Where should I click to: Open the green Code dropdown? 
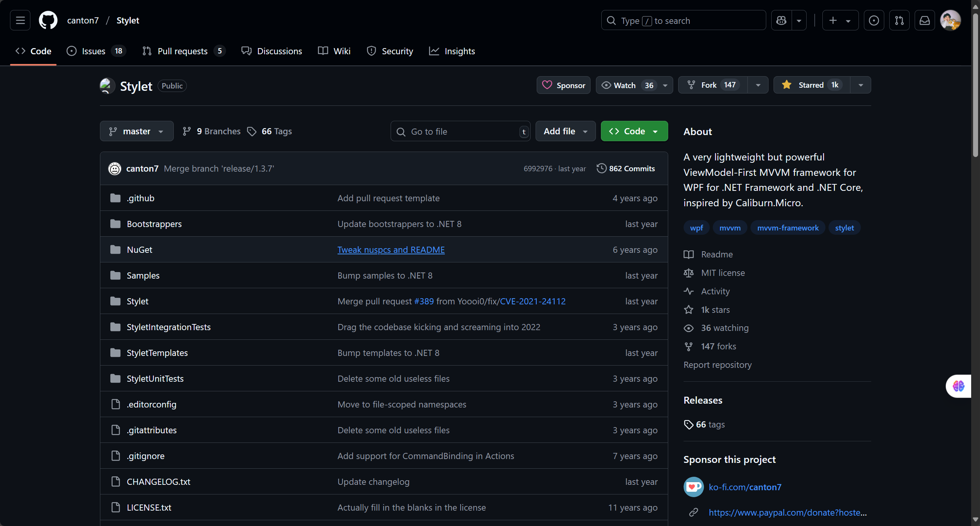(x=634, y=131)
